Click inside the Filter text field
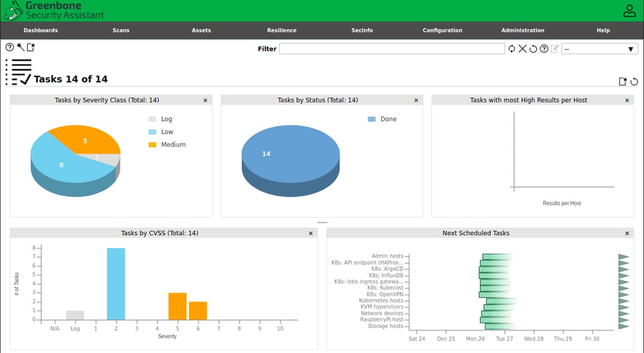Viewport: 644px width, 353px height. point(392,49)
